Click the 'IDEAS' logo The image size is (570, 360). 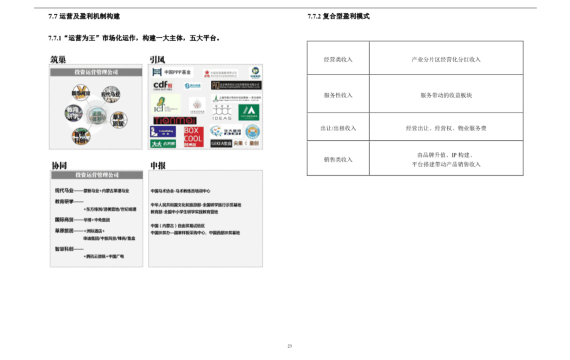pyautogui.click(x=222, y=113)
